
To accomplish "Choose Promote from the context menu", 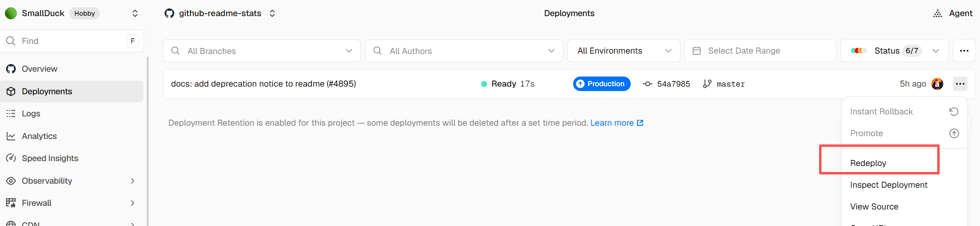I will tap(905, 133).
